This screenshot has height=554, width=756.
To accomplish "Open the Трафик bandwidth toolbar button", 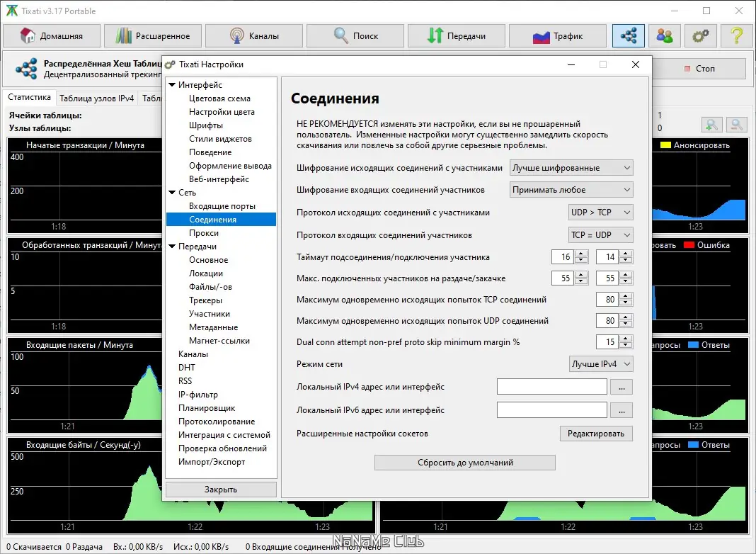I will point(558,35).
